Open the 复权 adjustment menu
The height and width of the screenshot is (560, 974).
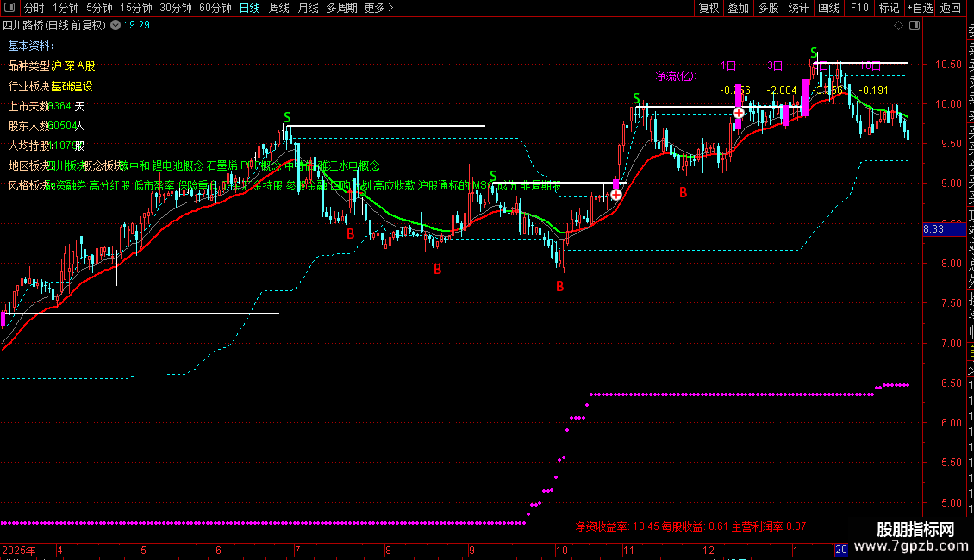[x=709, y=8]
